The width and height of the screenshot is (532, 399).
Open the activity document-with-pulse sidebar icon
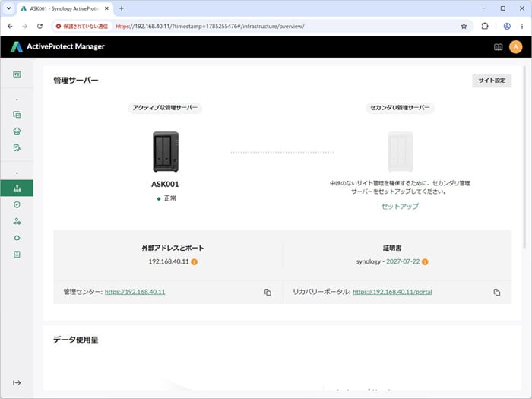[17, 148]
